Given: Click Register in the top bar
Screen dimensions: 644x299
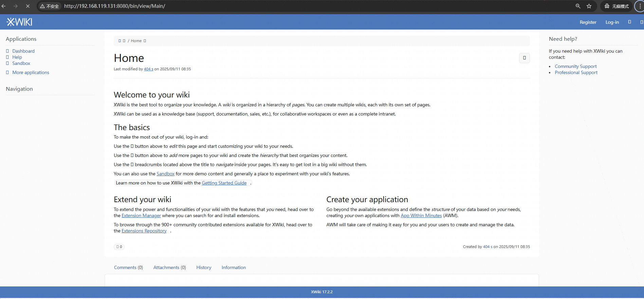Looking at the screenshot, I should click(x=588, y=22).
